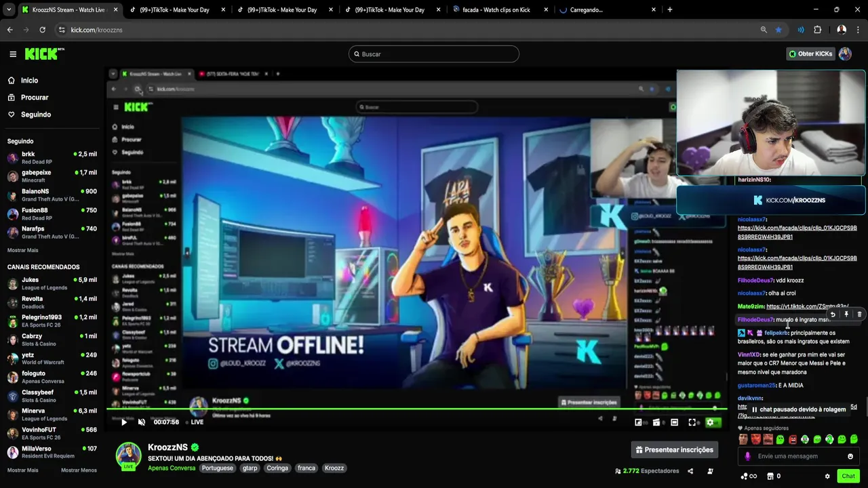The height and width of the screenshot is (488, 868).
Task: Open the Kick user avatar menu
Action: tap(845, 54)
